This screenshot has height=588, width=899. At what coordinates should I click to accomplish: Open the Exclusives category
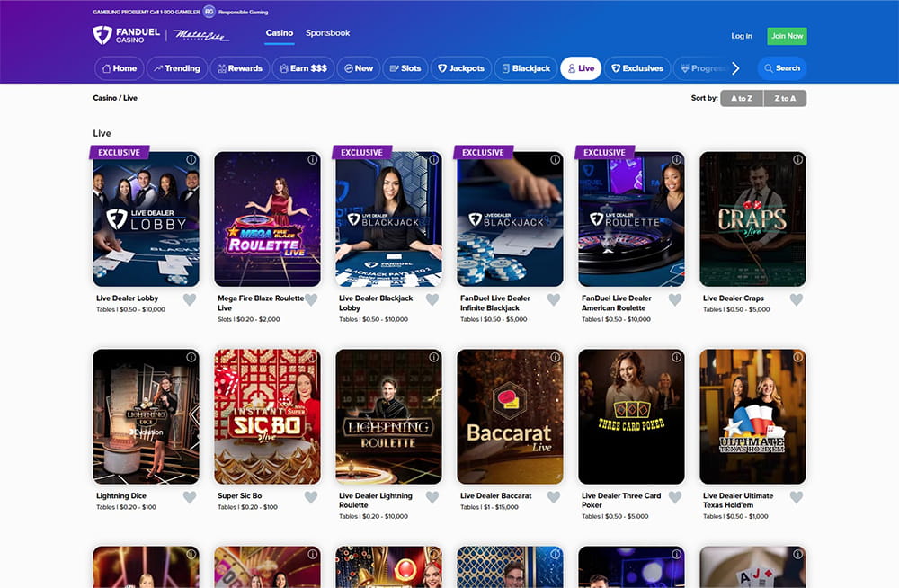pyautogui.click(x=637, y=68)
